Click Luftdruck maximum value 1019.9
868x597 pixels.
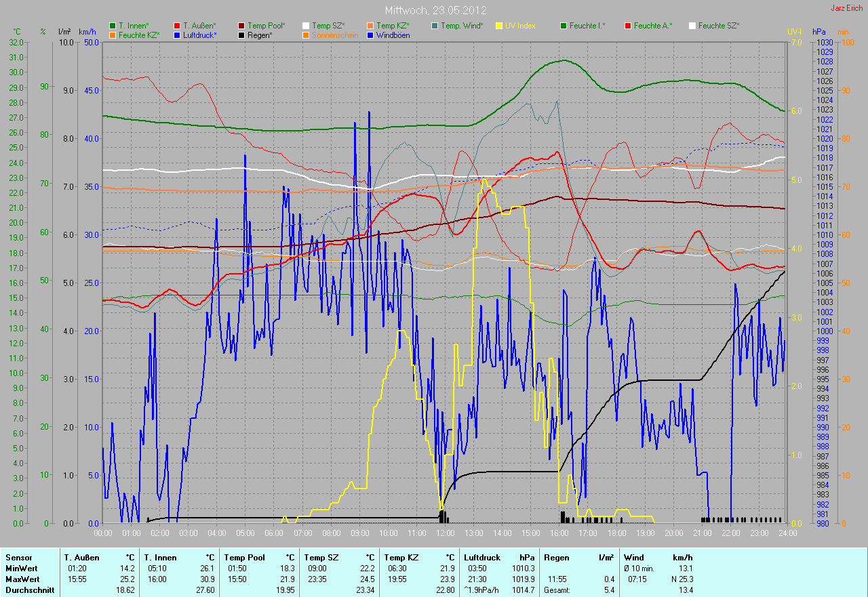(x=522, y=579)
